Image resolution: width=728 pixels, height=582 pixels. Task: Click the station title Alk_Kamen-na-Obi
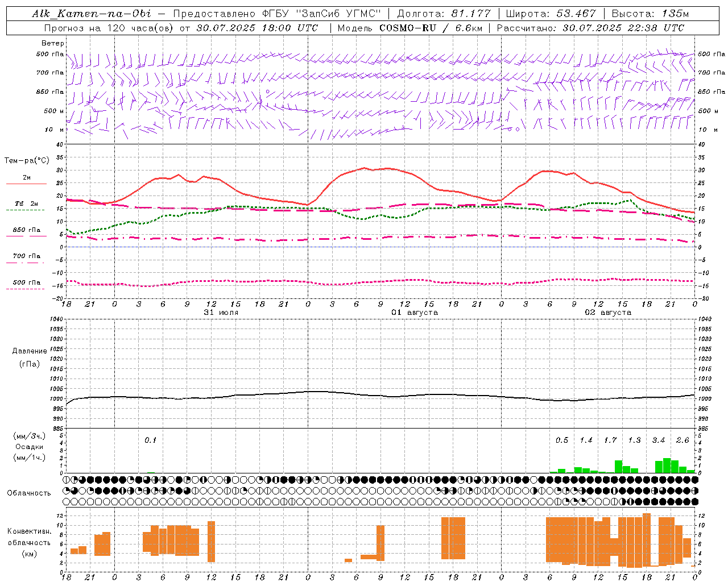click(x=92, y=14)
